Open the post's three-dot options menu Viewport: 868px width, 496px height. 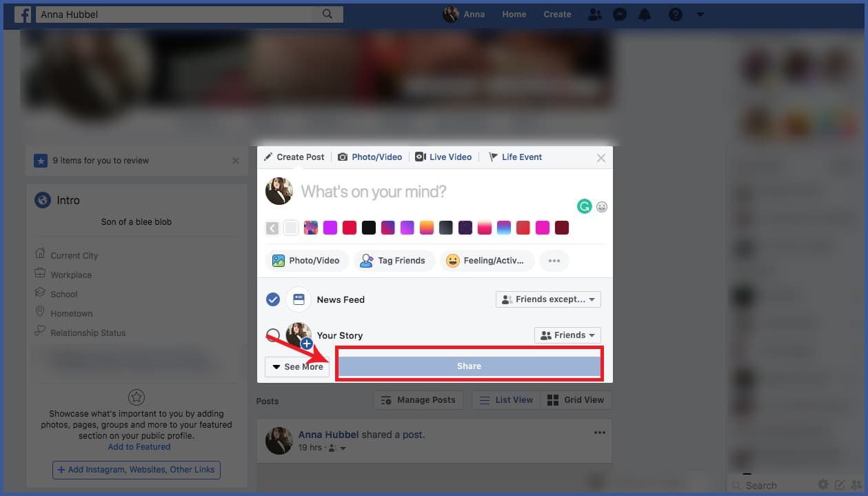coord(600,433)
